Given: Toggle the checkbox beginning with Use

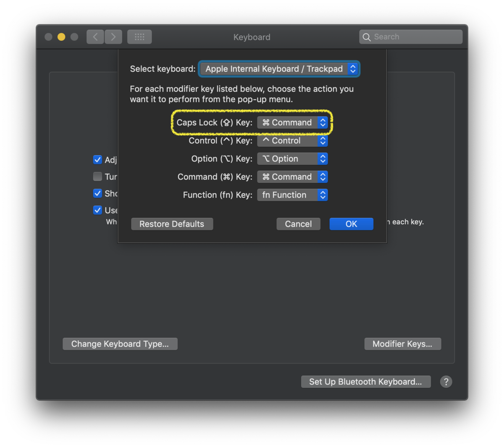Looking at the screenshot, I should (x=97, y=210).
